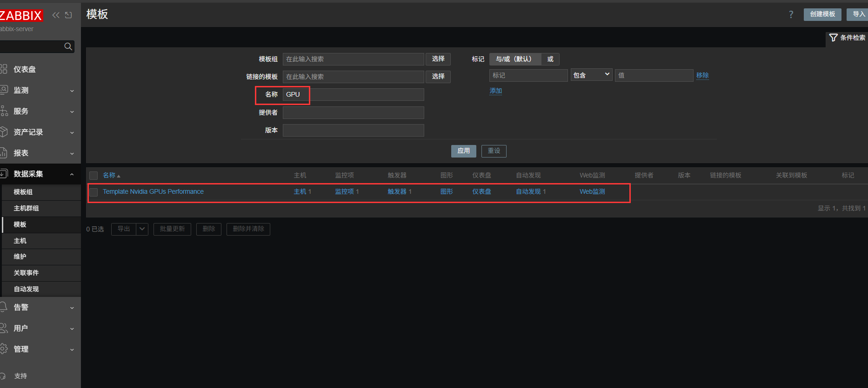This screenshot has width=868, height=388.
Task: Select 主机 in the data collection submenu
Action: 20,241
